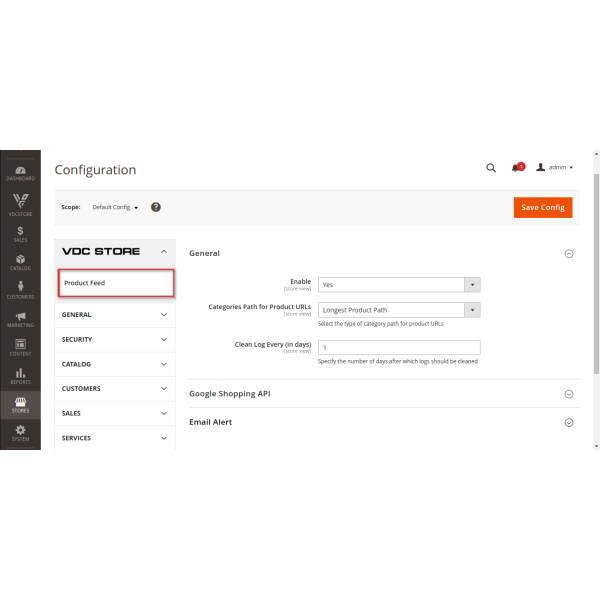Open the Dashboard icon in sidebar
The height and width of the screenshot is (600, 600).
click(x=20, y=170)
